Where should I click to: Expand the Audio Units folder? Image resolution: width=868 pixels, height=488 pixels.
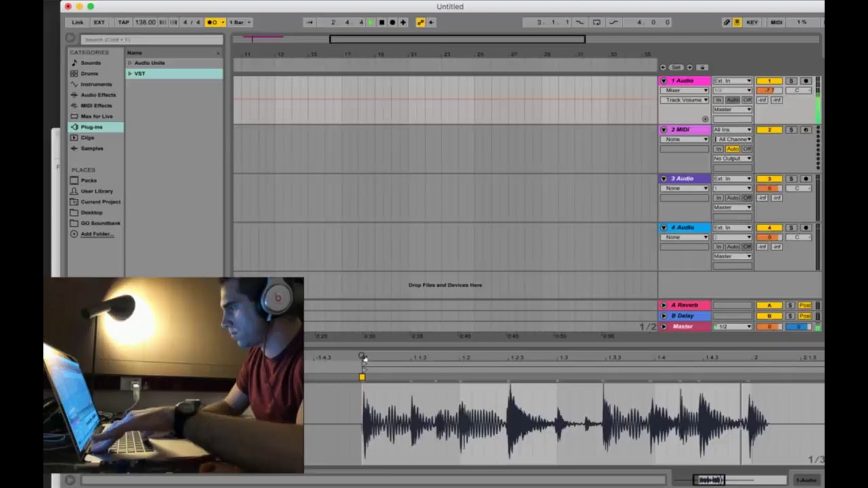130,63
